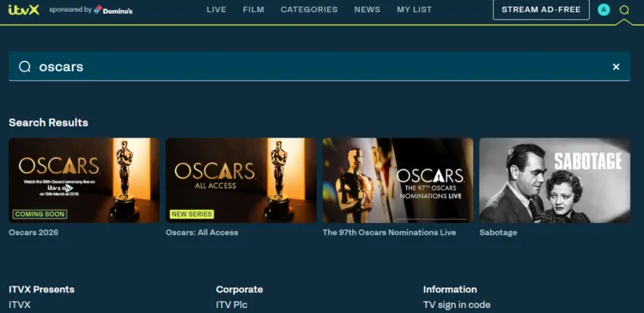Go to the Live menu

(x=216, y=9)
